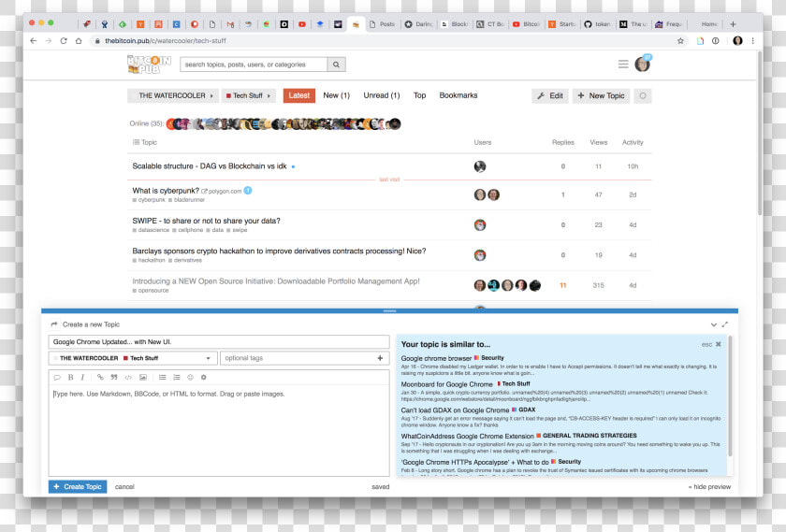This screenshot has height=532, width=786.
Task: Switch to the Latest tab
Action: (x=299, y=95)
